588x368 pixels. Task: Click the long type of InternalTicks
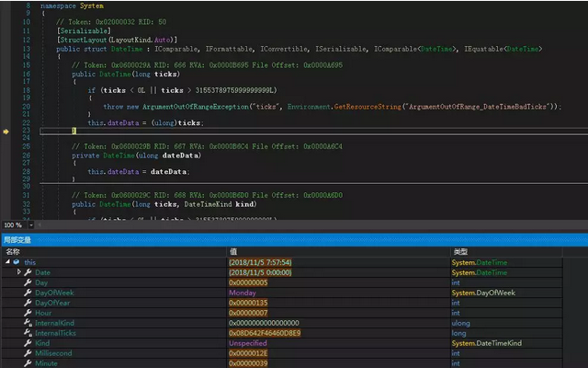[x=458, y=333]
